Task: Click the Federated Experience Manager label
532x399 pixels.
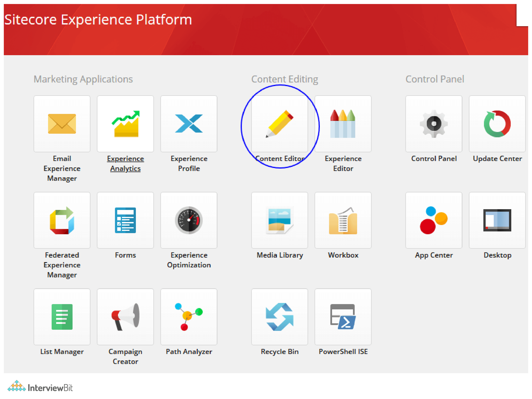Action: click(x=62, y=265)
